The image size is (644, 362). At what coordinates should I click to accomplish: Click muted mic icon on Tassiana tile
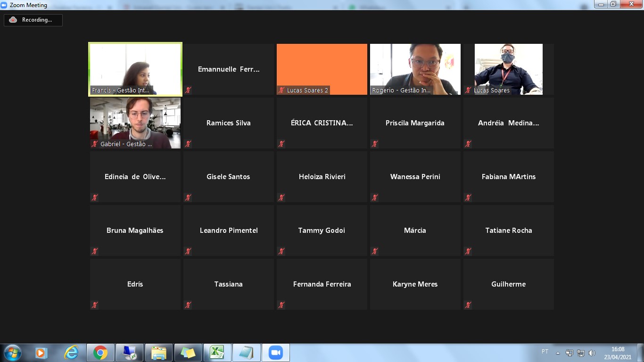[188, 305]
